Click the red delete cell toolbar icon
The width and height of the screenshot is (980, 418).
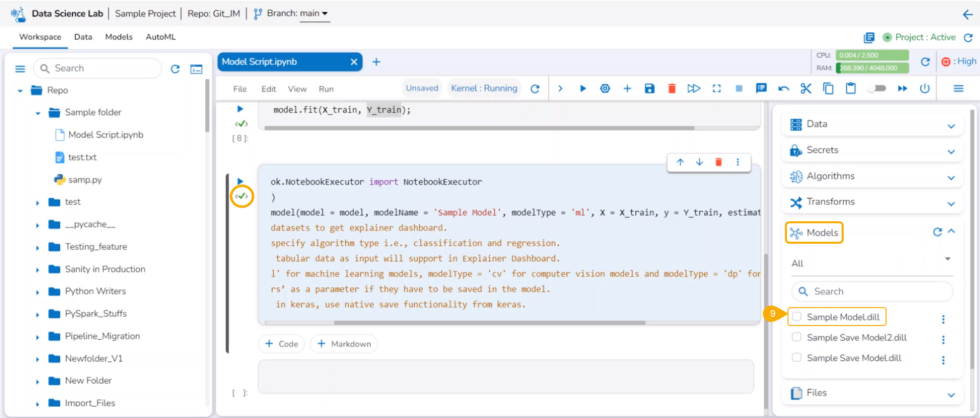coord(672,88)
